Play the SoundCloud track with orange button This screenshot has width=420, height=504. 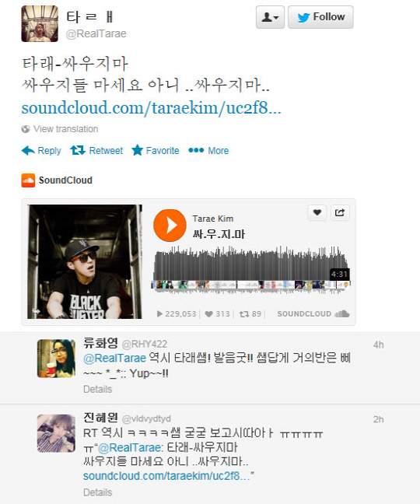170,226
